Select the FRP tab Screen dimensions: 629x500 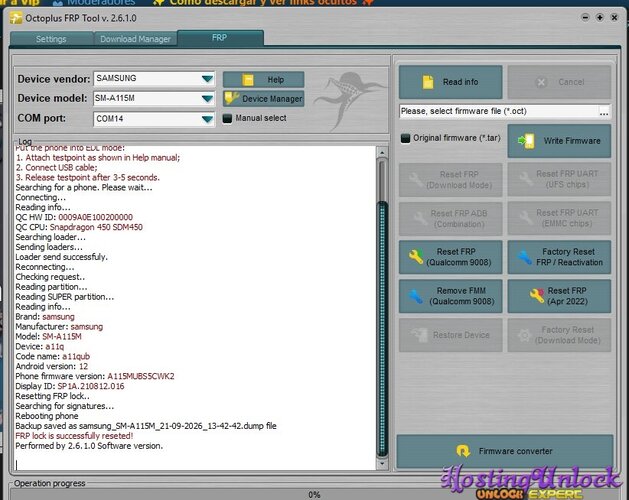tap(220, 38)
